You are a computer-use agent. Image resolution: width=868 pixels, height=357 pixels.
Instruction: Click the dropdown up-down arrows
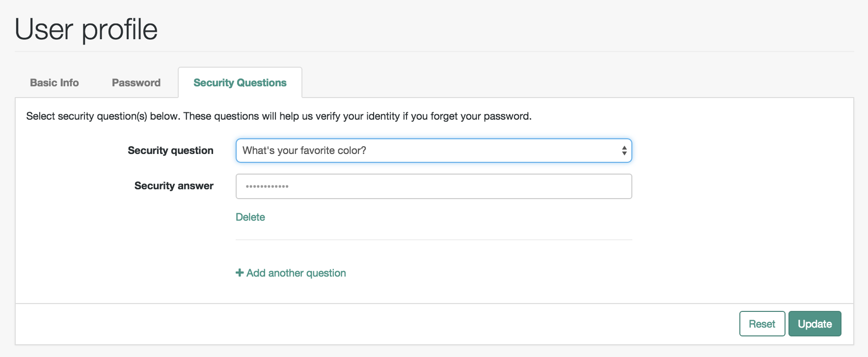pyautogui.click(x=624, y=151)
